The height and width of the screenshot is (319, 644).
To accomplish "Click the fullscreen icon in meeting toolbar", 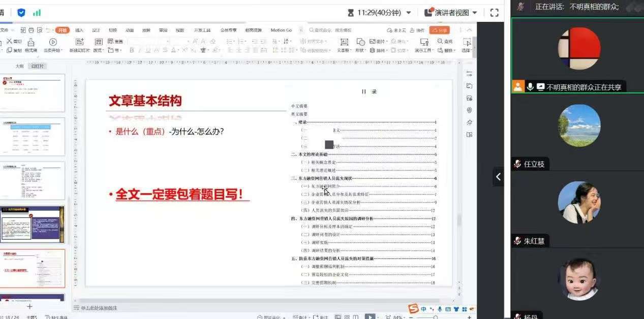I will pyautogui.click(x=494, y=13).
